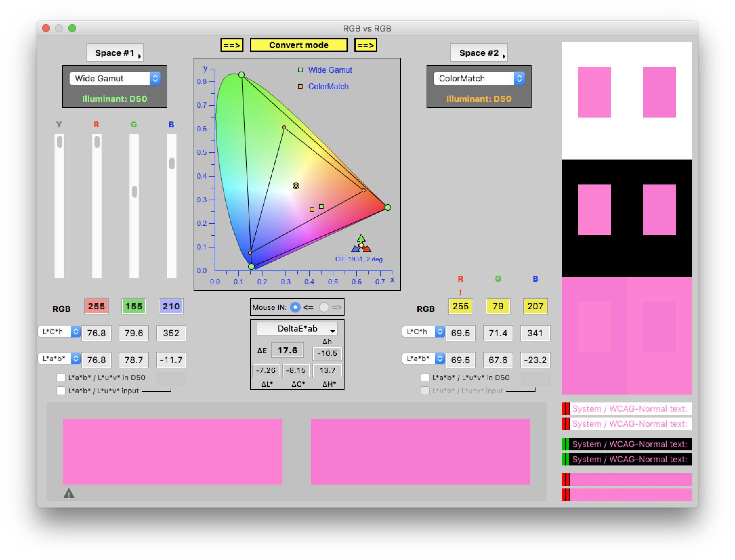Click the red exclamation mark above Space #2 R
The height and width of the screenshot is (560, 735).
tap(460, 292)
